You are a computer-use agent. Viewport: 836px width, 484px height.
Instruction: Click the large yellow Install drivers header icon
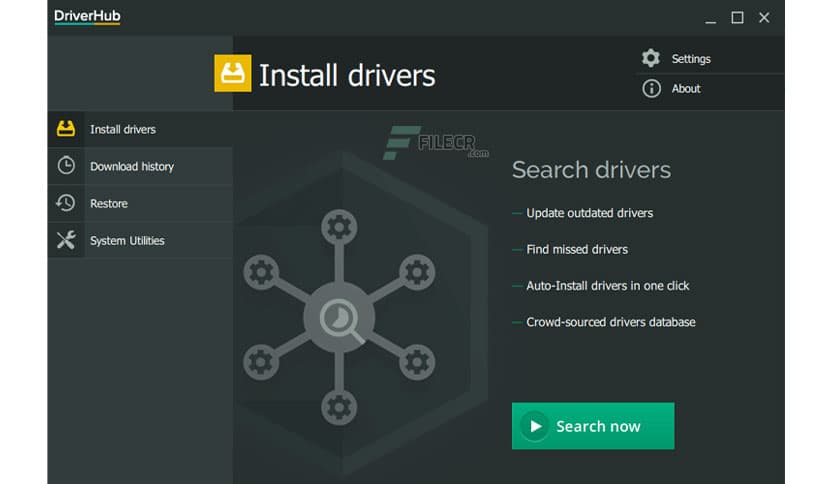click(233, 74)
